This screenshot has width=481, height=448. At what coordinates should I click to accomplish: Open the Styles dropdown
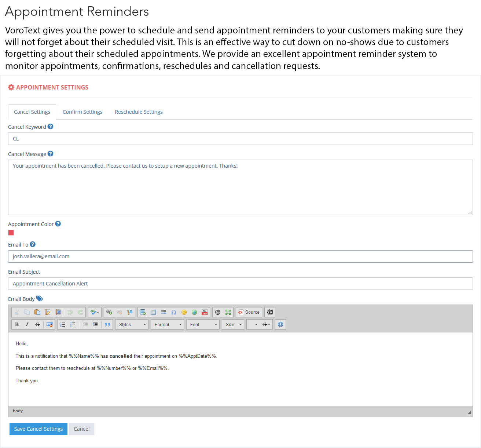point(132,325)
